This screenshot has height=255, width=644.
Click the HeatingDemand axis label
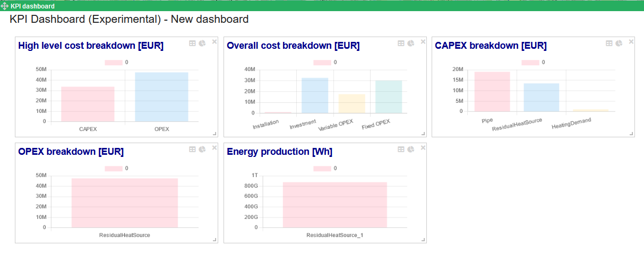click(571, 124)
